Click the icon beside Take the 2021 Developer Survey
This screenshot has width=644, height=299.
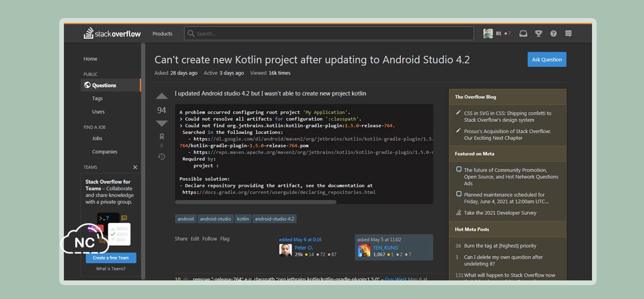[x=459, y=212]
